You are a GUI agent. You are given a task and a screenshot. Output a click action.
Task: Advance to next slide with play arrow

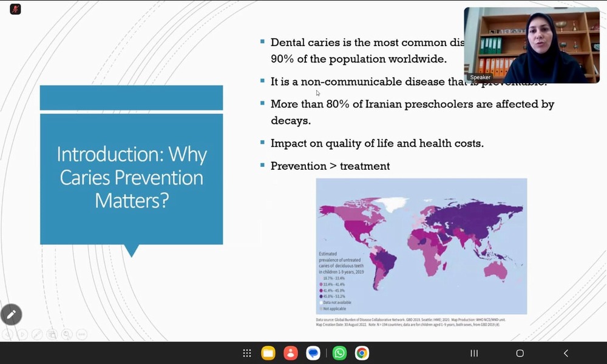pos(22,334)
